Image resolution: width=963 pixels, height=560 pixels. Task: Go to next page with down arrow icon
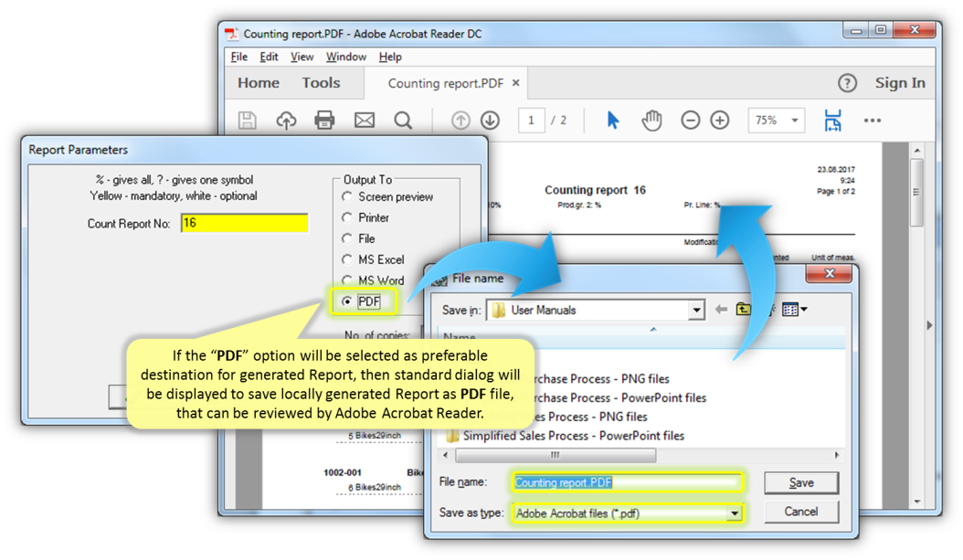pyautogui.click(x=490, y=120)
